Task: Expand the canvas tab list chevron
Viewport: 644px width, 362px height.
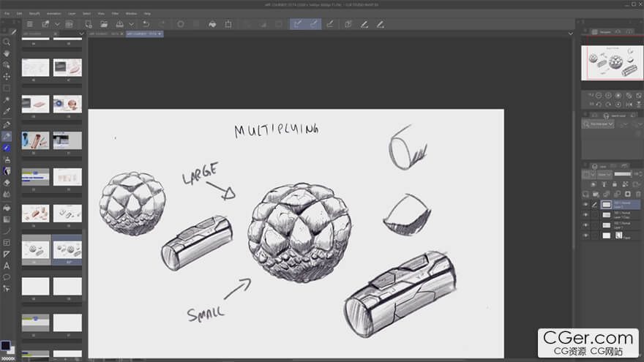Action: coord(571,34)
